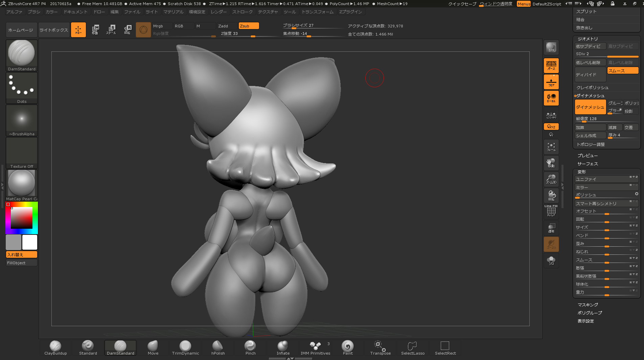Viewport: 644px width, 360px height.
Task: Select the TrimDynamic brush
Action: (x=185, y=347)
